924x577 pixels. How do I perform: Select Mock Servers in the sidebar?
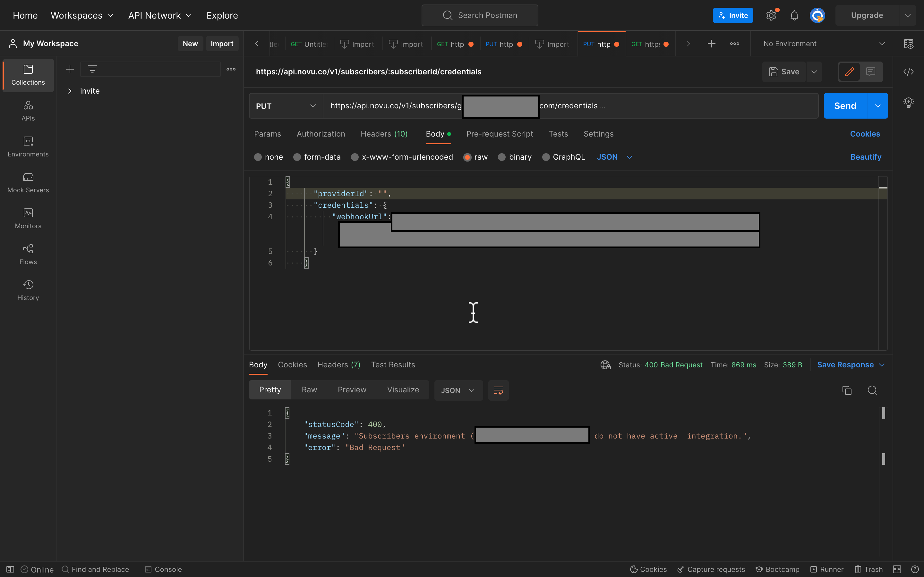28,182
